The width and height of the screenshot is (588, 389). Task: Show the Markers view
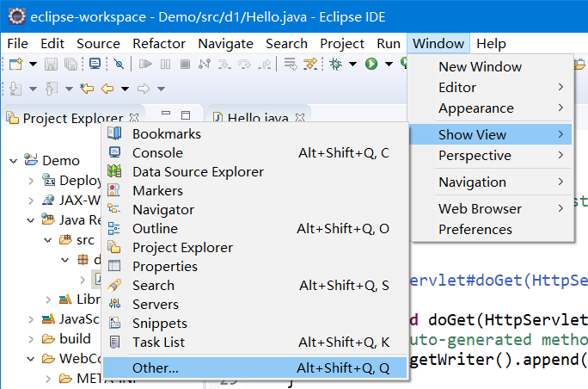click(x=255, y=191)
